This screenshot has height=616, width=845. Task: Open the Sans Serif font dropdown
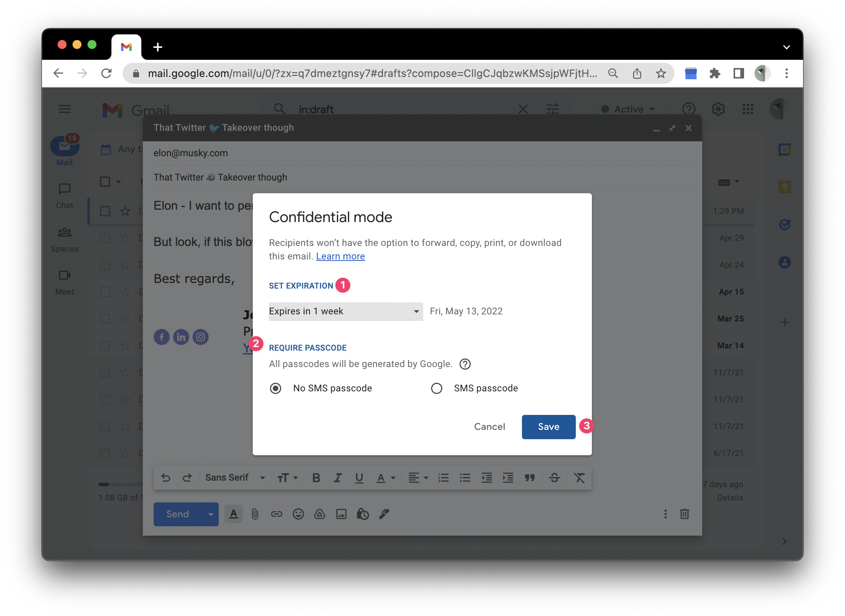[x=236, y=478]
